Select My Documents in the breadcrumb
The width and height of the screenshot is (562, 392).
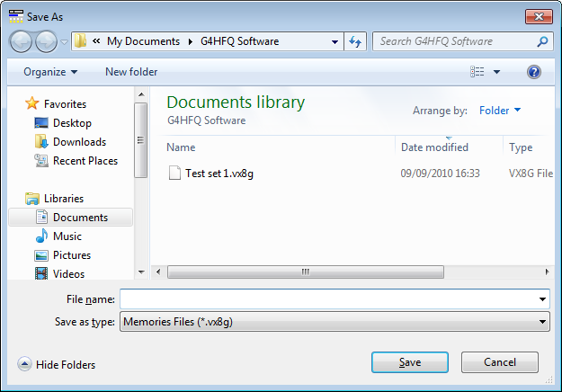[x=143, y=41]
